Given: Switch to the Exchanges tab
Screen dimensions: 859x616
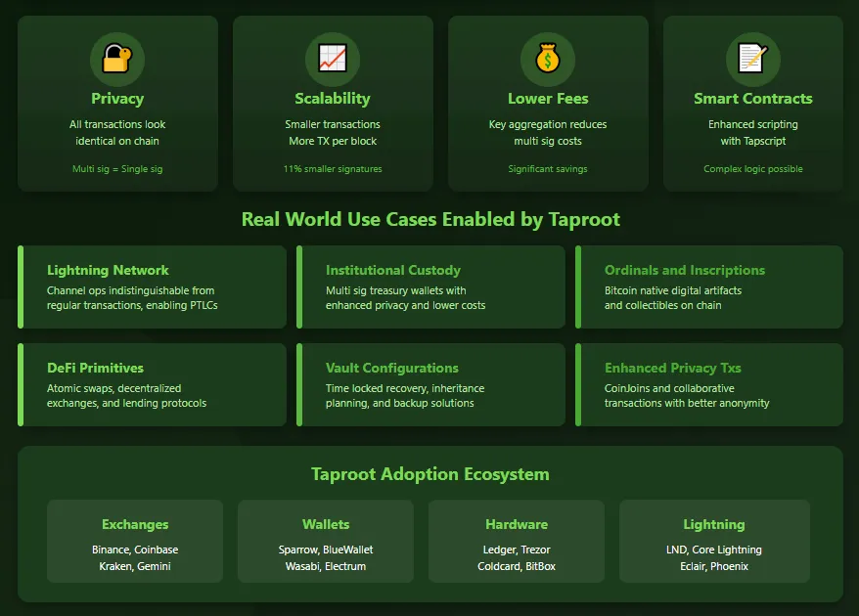Looking at the screenshot, I should 134,541.
